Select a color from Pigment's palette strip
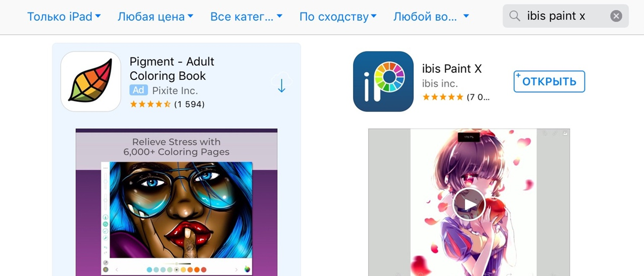 177,269
